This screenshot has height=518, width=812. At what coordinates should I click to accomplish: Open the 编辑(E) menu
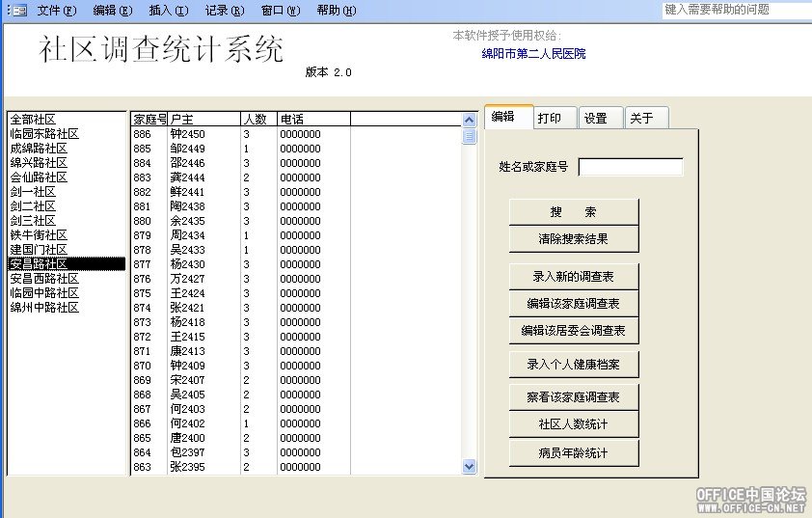click(x=113, y=11)
